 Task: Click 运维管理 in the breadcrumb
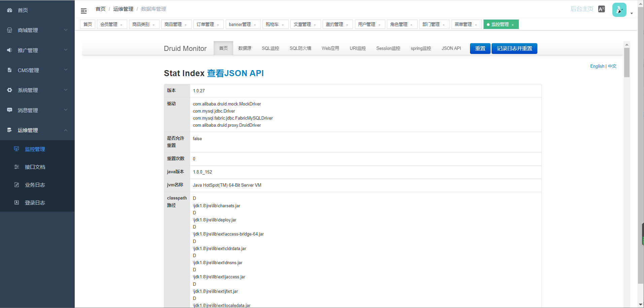[123, 9]
